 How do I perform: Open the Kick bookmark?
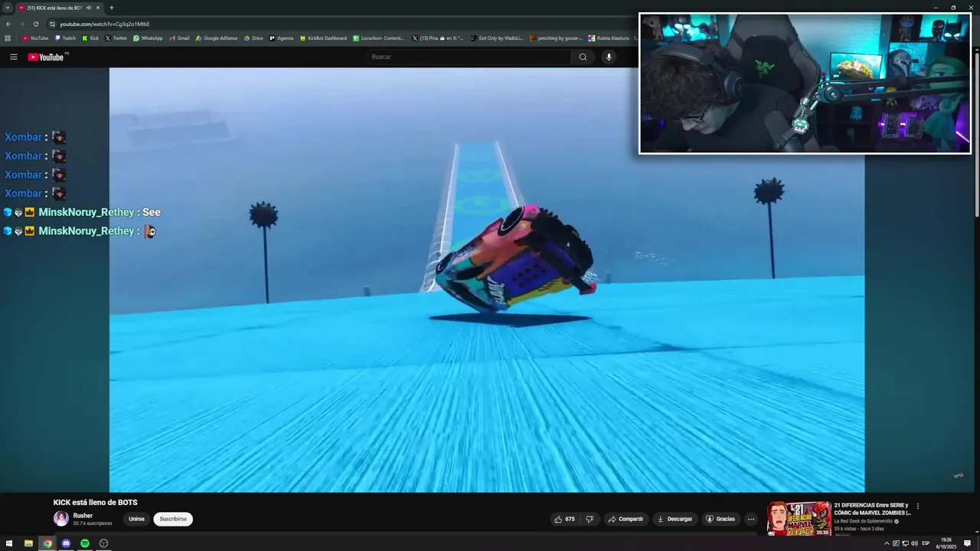90,37
